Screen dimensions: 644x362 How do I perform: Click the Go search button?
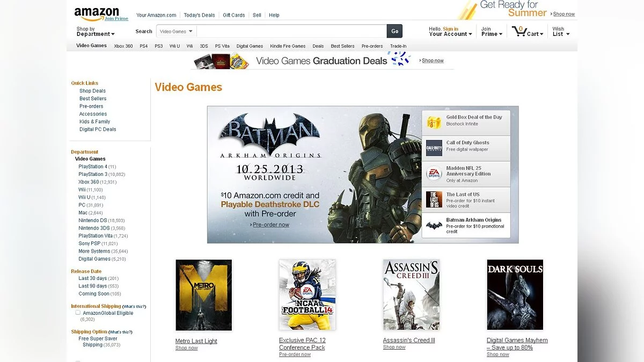(x=394, y=31)
